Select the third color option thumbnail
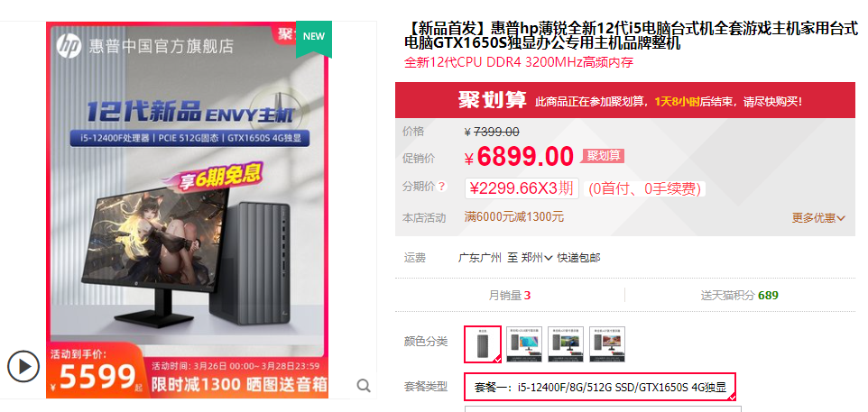This screenshot has height=412, width=868. [566, 344]
